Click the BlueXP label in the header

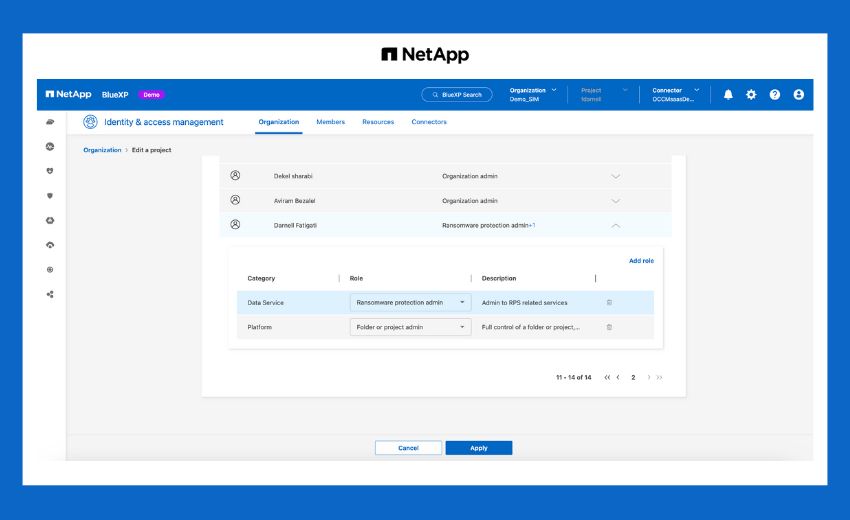coord(115,94)
